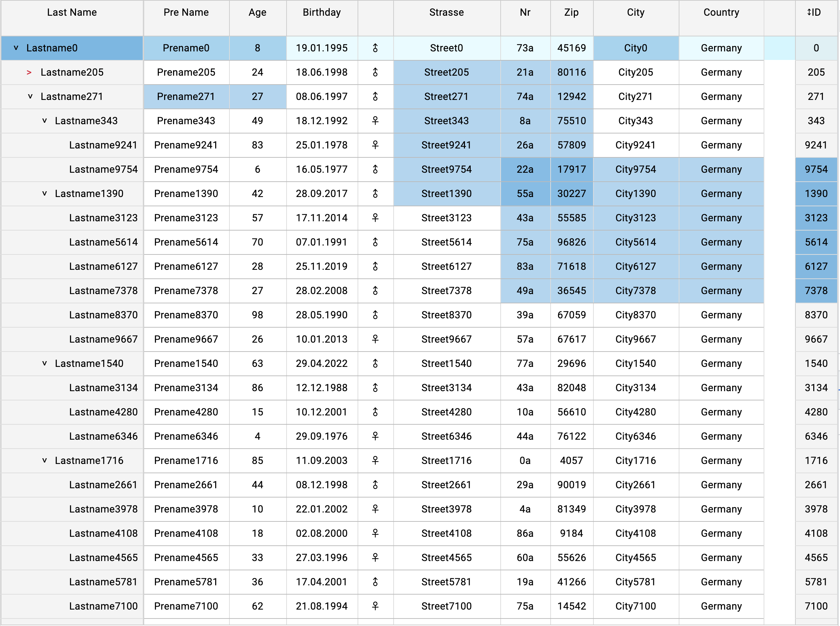Collapse the Lastname1390 tree node
The width and height of the screenshot is (840, 626).
tap(44, 194)
